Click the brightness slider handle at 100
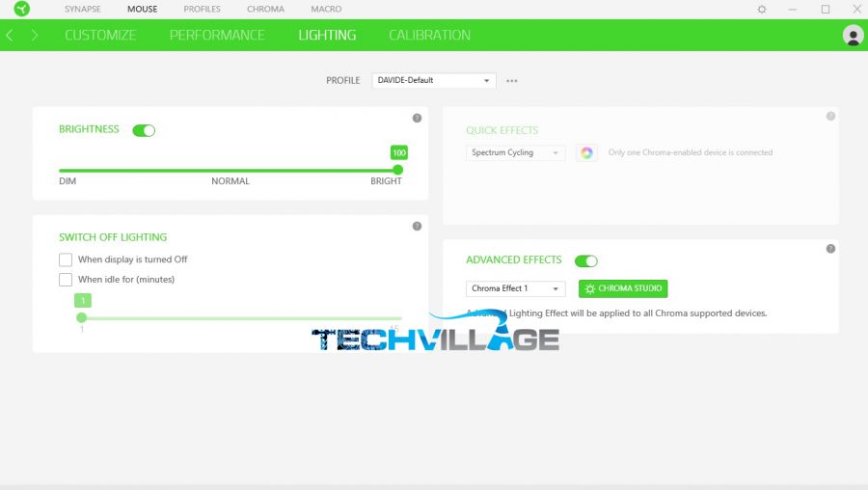 [397, 170]
